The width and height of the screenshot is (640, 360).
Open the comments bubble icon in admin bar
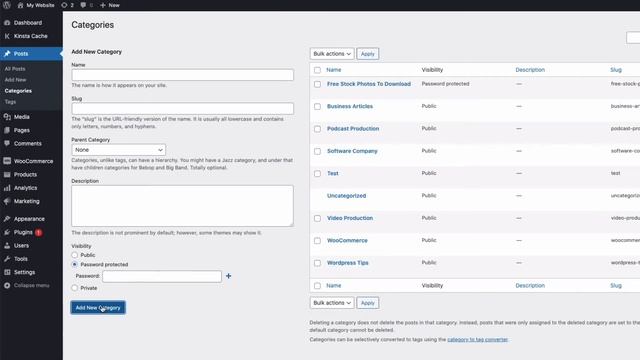[x=83, y=5]
